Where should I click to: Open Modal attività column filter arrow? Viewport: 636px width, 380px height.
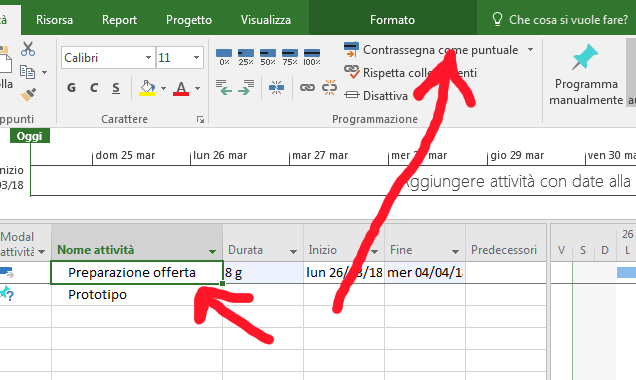tap(41, 252)
